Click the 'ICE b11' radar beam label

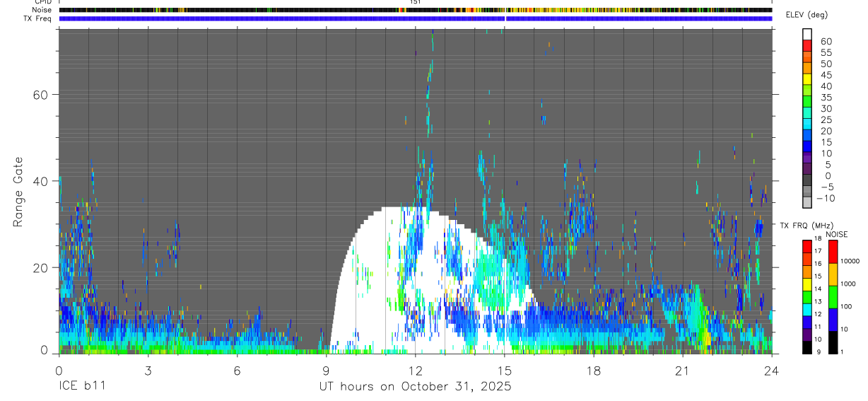[x=81, y=387]
